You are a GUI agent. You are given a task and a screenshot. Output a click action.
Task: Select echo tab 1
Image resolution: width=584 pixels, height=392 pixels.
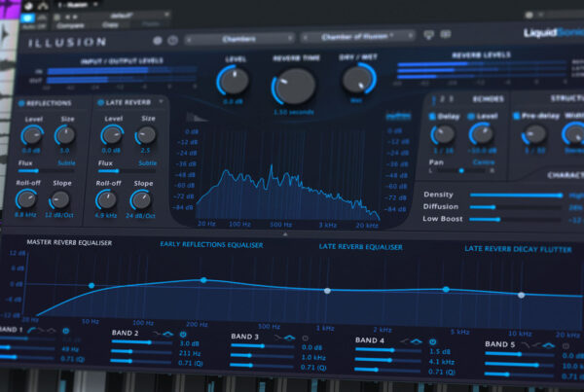pyautogui.click(x=434, y=100)
